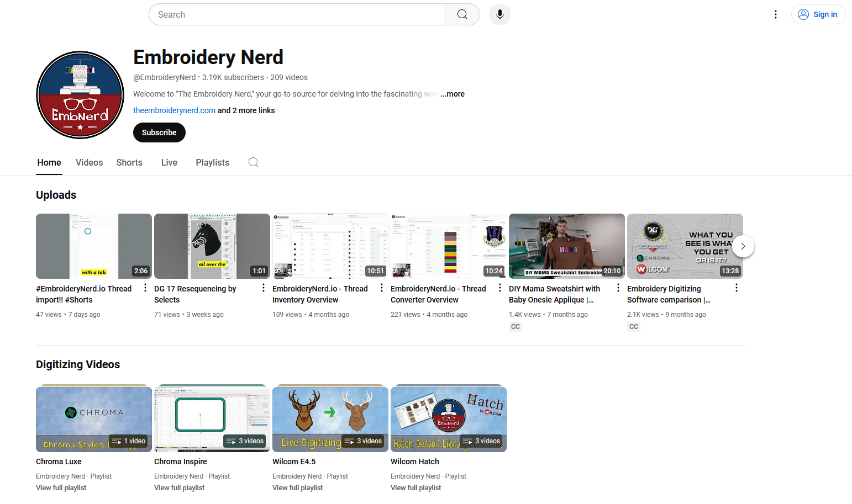The height and width of the screenshot is (504, 852).
Task: Click the search magnifier button
Action: (462, 14)
